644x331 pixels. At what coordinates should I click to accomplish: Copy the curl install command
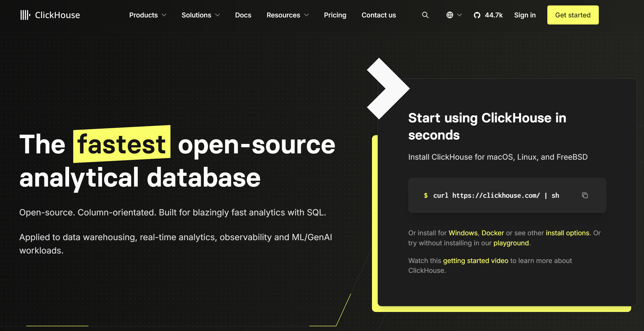585,195
